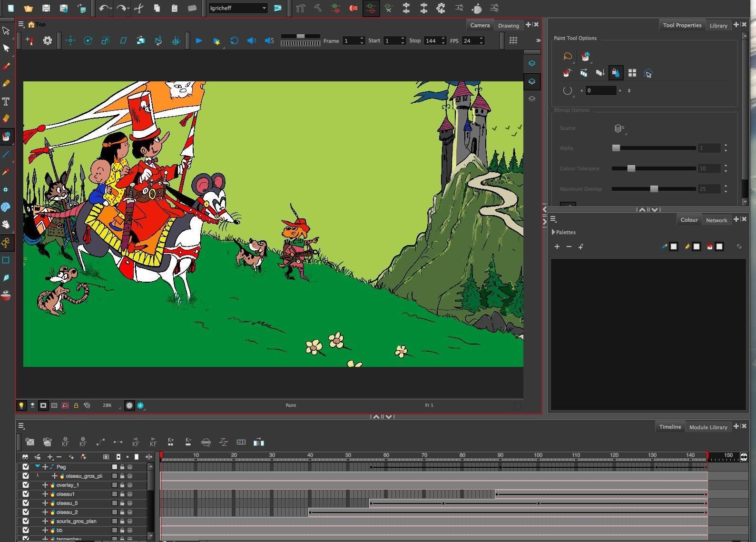756x542 pixels.
Task: Toggle loop playback
Action: coord(234,40)
